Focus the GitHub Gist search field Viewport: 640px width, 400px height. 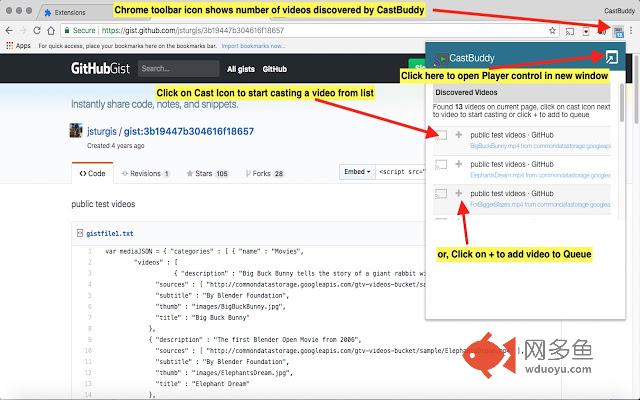(x=178, y=69)
